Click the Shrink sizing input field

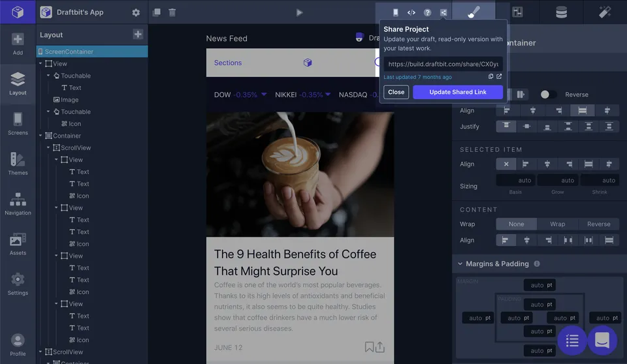[x=600, y=180]
